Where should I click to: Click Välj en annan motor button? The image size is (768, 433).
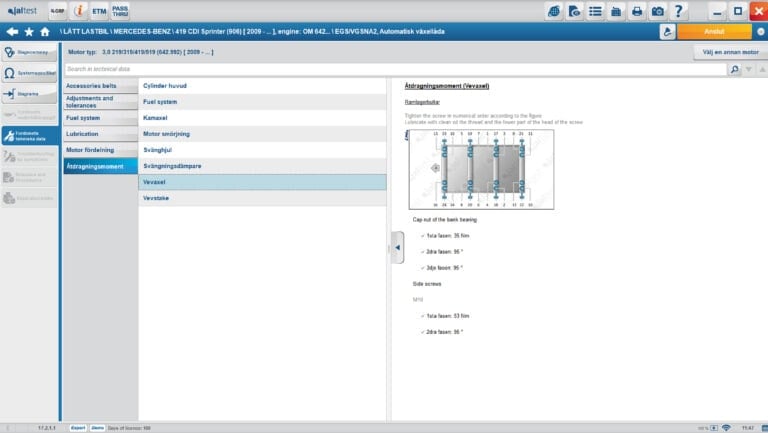pos(727,52)
